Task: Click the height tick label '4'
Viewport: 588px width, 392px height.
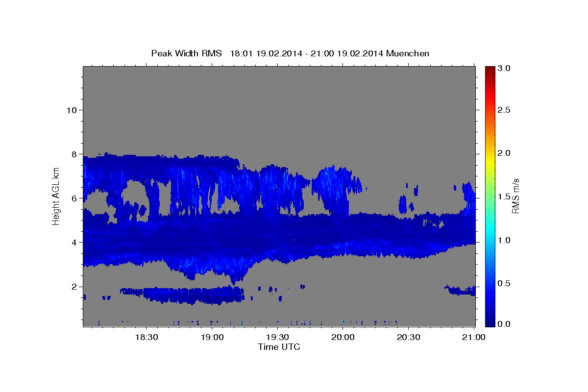Action: click(73, 243)
